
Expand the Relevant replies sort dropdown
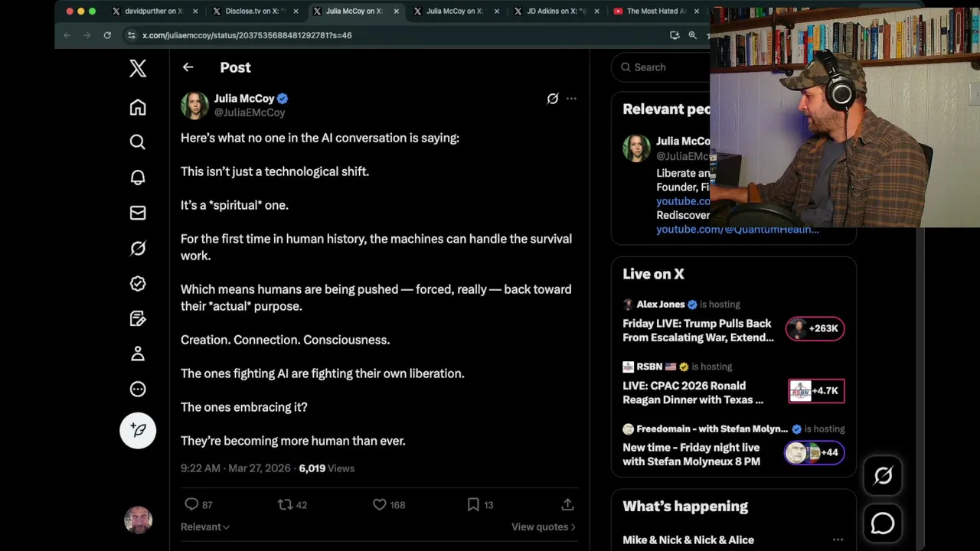(x=205, y=527)
